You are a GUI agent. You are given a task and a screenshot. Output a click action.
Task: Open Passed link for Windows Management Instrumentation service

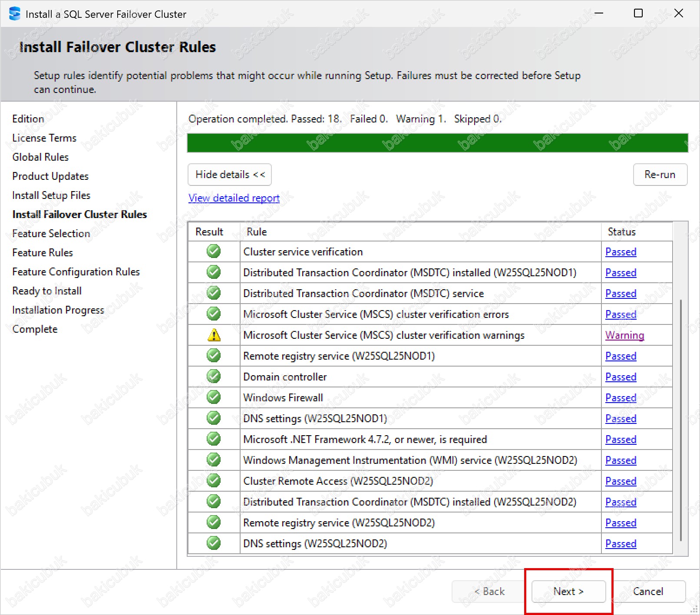[621, 460]
